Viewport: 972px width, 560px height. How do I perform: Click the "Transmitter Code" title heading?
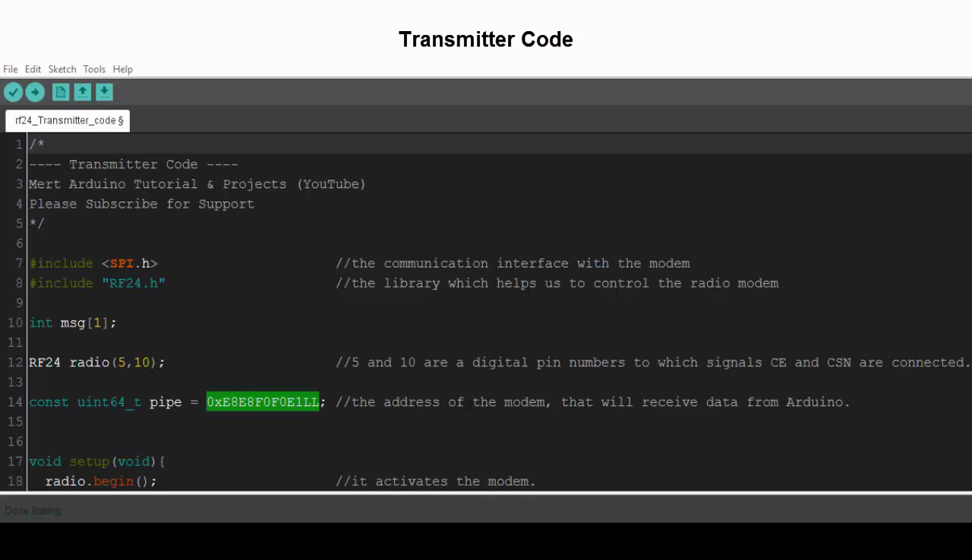pyautogui.click(x=486, y=39)
